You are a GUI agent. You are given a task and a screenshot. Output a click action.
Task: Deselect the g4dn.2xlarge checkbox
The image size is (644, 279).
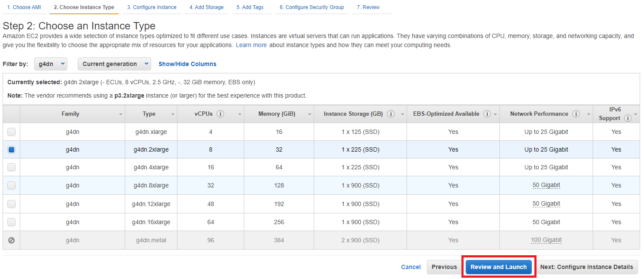point(11,149)
